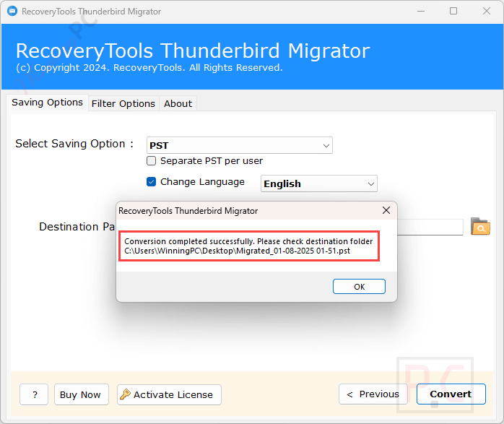Open the About tab

[x=178, y=103]
